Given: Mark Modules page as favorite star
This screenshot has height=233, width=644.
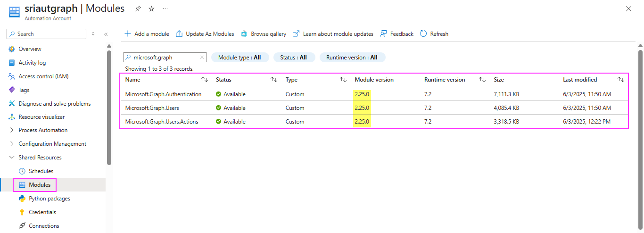Looking at the screenshot, I should click(151, 8).
